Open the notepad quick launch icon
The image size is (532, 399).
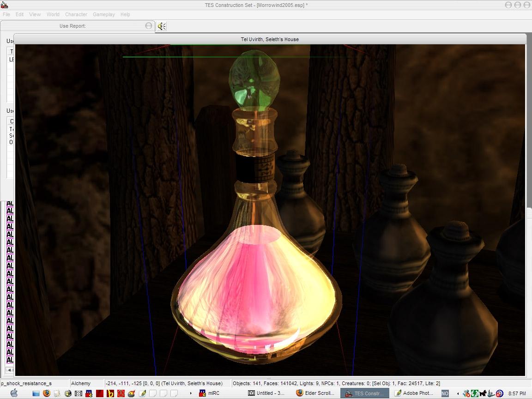point(57,393)
